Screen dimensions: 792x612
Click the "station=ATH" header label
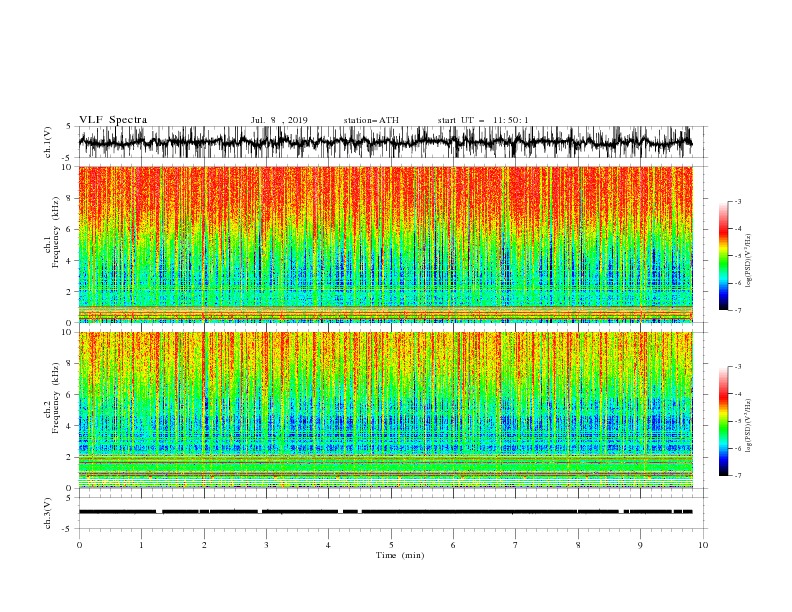click(x=371, y=120)
